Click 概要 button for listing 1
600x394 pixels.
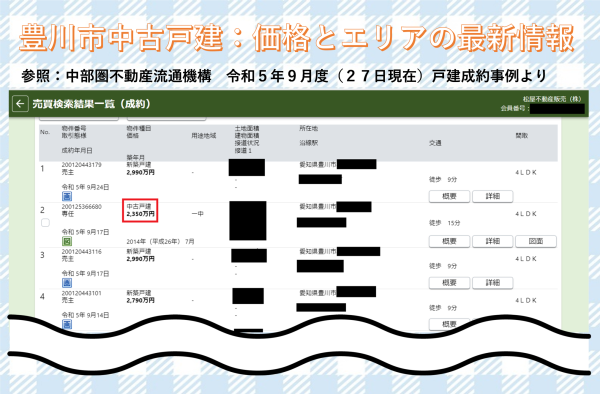[449, 196]
